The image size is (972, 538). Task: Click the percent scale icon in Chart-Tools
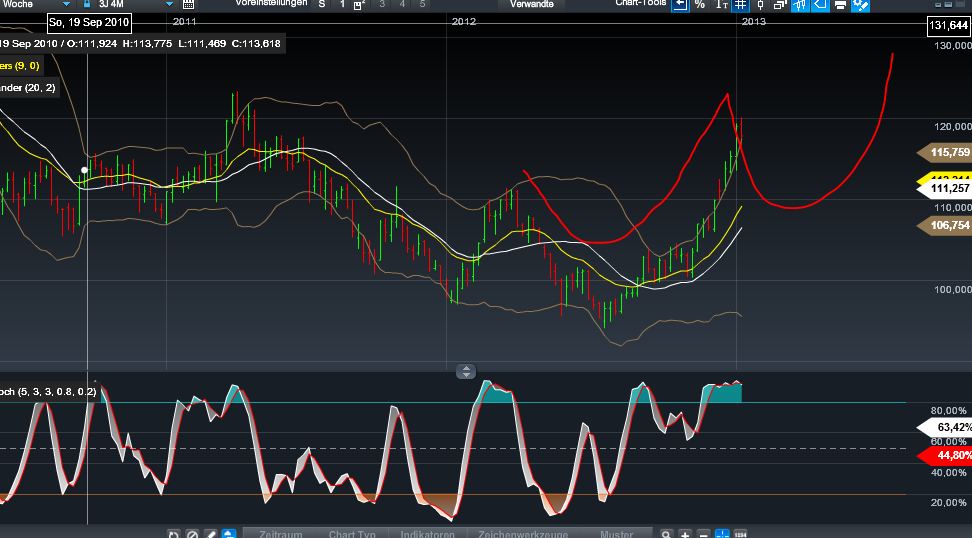pos(700,5)
